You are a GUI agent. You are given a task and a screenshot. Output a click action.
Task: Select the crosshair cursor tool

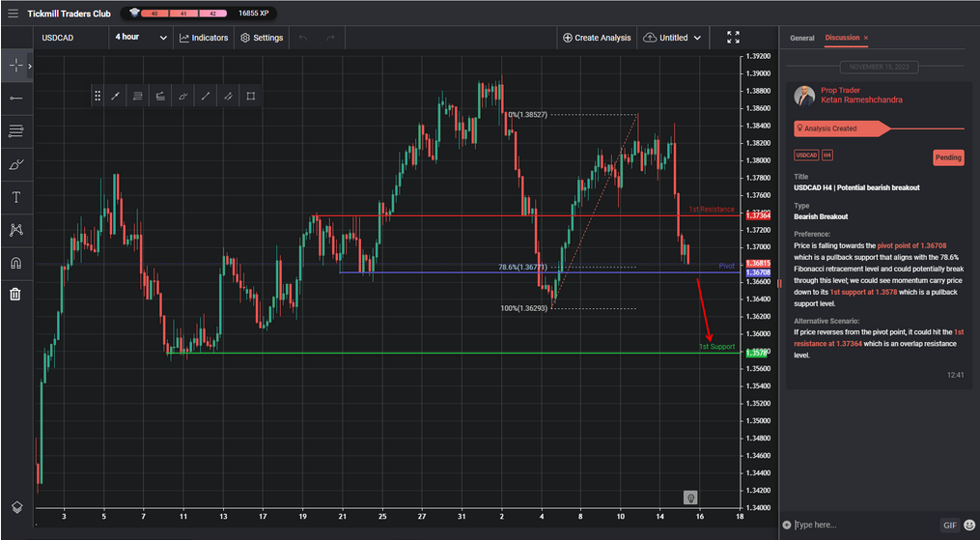click(x=15, y=66)
